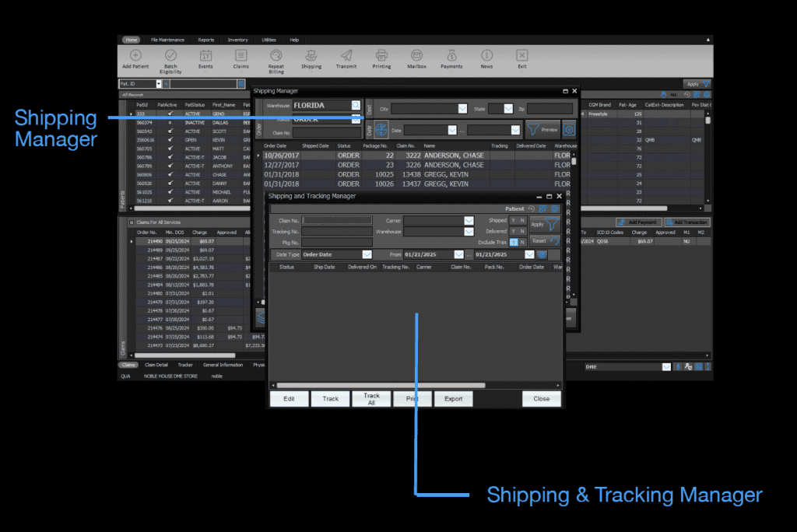Open the File Maintenance menu
The width and height of the screenshot is (797, 532).
point(167,40)
